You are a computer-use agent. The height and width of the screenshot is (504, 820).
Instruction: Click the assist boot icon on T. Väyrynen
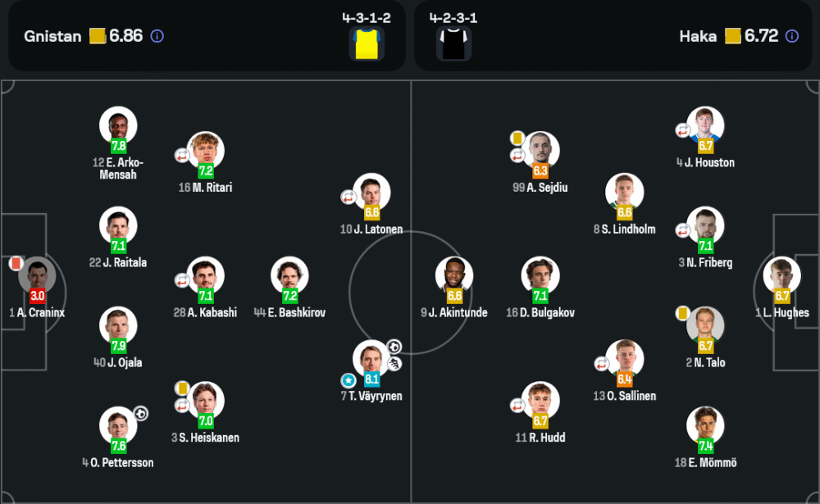pos(394,363)
